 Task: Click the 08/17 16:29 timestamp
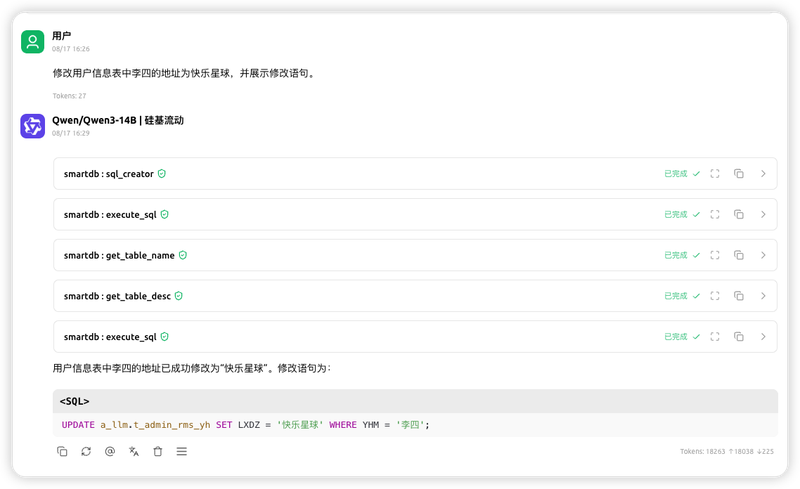pos(71,133)
